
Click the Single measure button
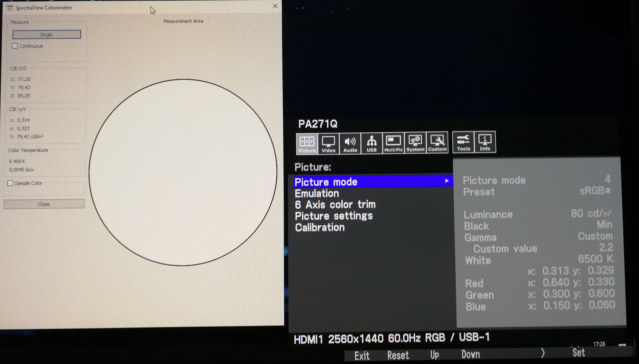(x=46, y=35)
